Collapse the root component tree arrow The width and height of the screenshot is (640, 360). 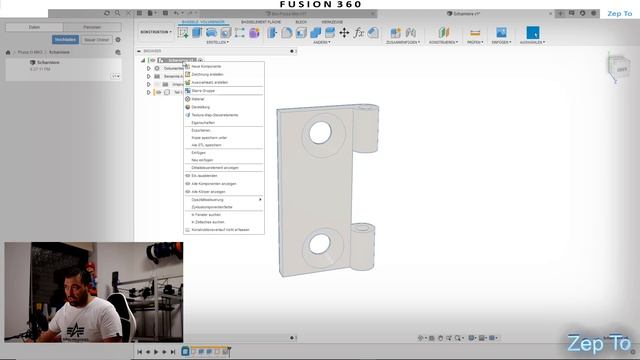(x=143, y=60)
